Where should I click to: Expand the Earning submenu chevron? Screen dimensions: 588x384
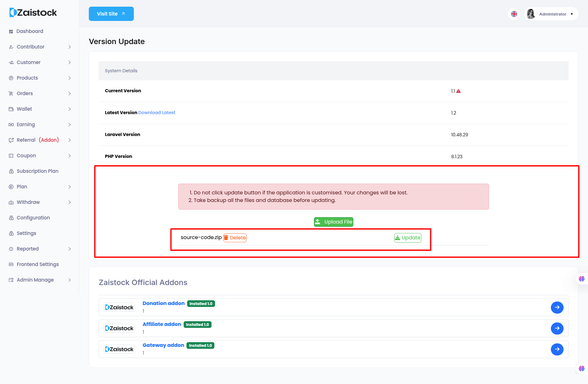[x=69, y=125]
